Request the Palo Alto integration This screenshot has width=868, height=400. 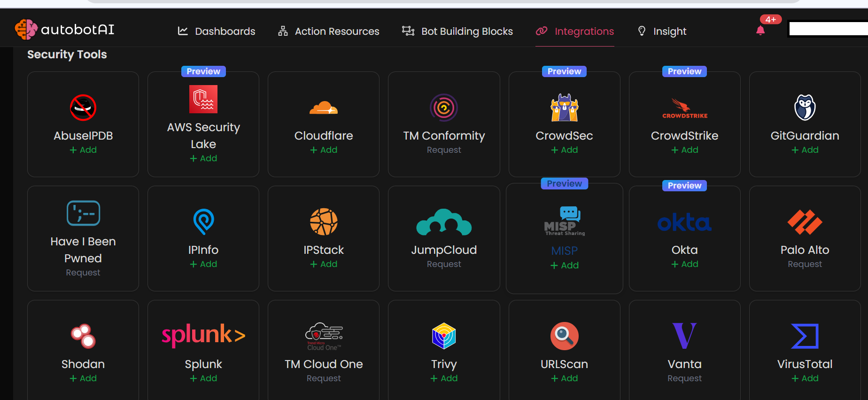(x=805, y=264)
